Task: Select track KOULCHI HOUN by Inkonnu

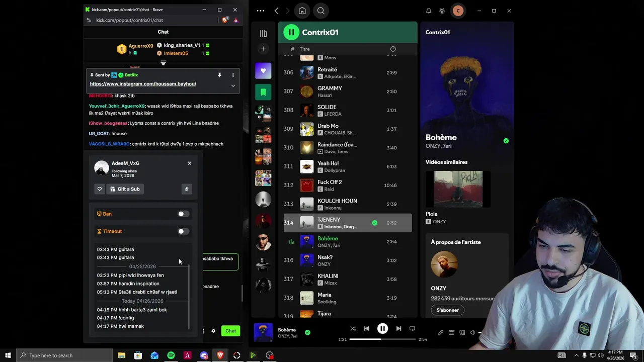Action: [x=348, y=204]
